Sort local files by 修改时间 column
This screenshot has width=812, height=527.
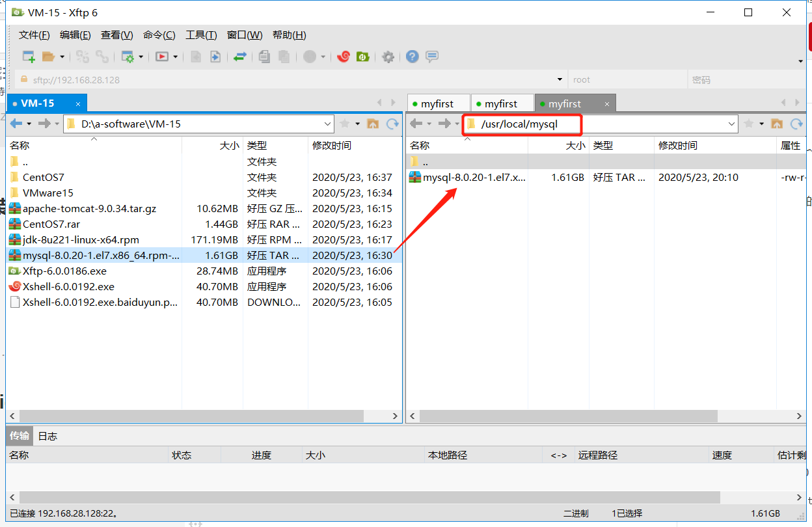(x=355, y=146)
